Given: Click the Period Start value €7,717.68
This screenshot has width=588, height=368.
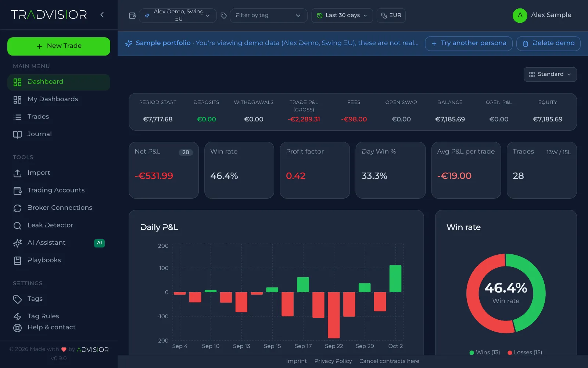Looking at the screenshot, I should [158, 119].
